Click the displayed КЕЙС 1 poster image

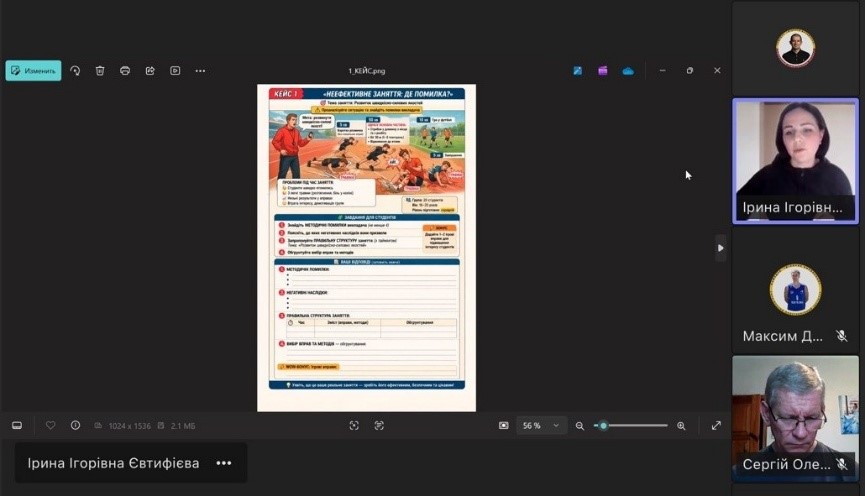[366, 248]
